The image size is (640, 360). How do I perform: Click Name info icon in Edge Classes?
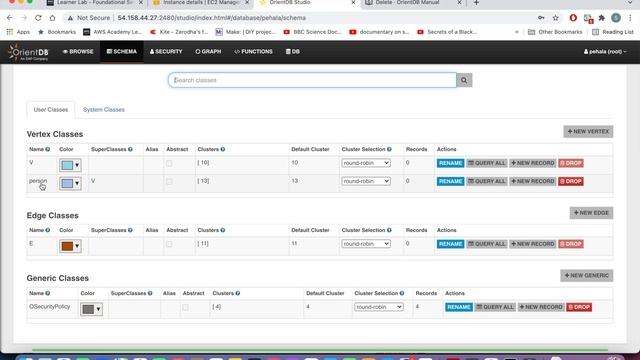click(48, 230)
